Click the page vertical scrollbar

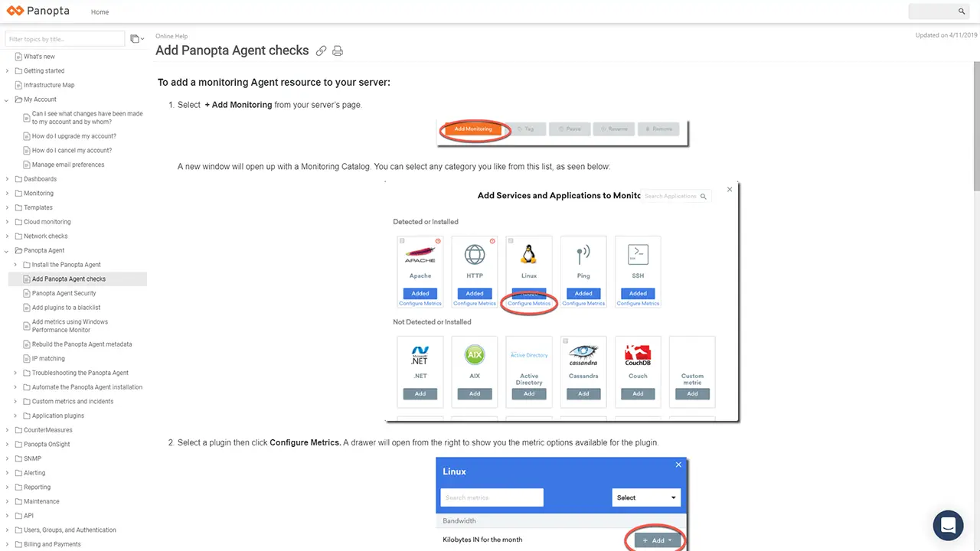(975, 115)
